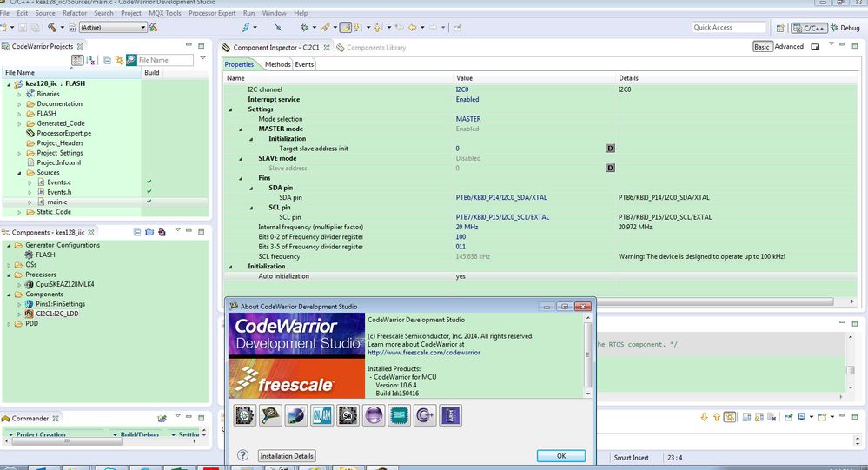Viewport: 868px width, 470px height.
Task: Click the Enabled value of Interrupt service
Action: [467, 100]
